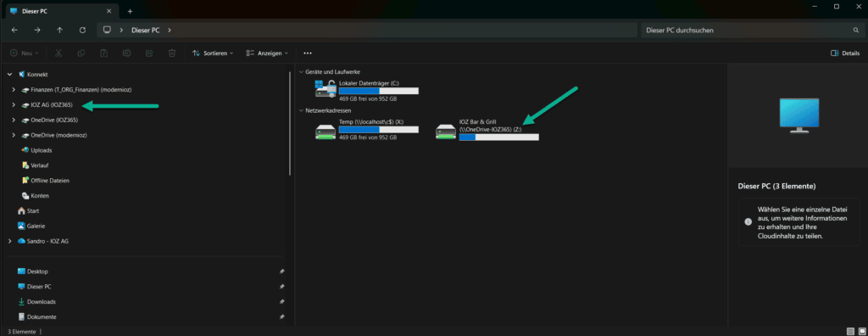Refresh the current view
Screen dimensions: 868x336
click(x=82, y=31)
